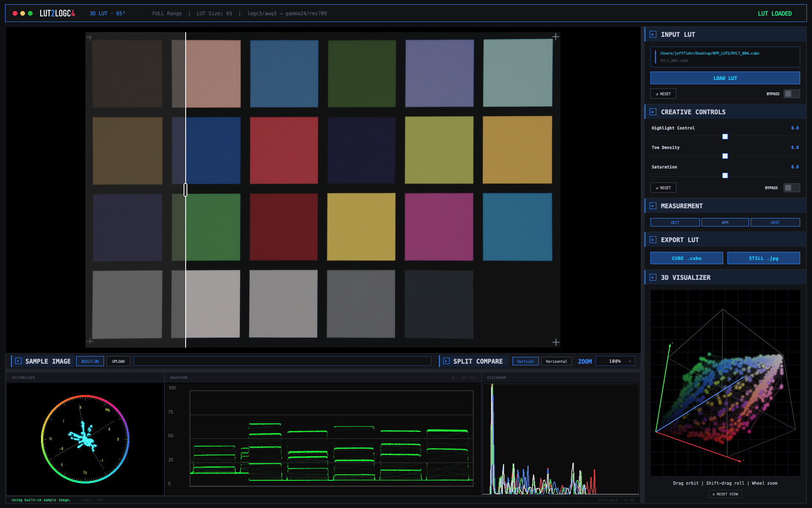The height and width of the screenshot is (508, 812).
Task: Click the SPLIT COMPARE panel icon
Action: pos(446,361)
